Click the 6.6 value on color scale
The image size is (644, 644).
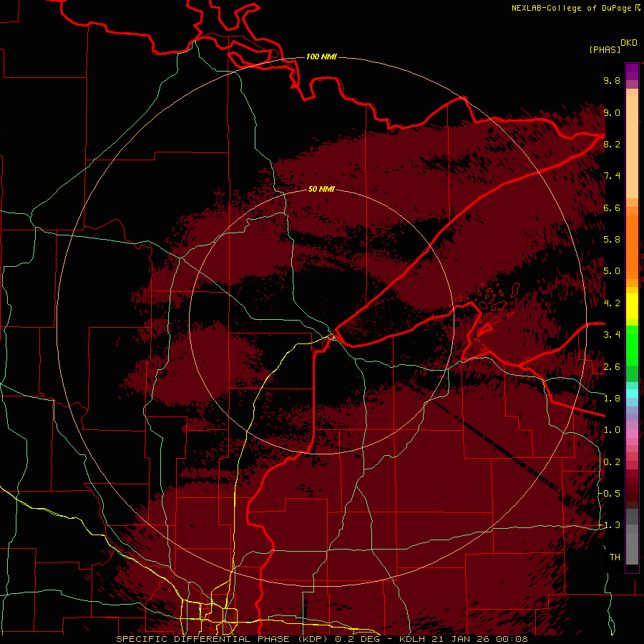click(x=612, y=208)
